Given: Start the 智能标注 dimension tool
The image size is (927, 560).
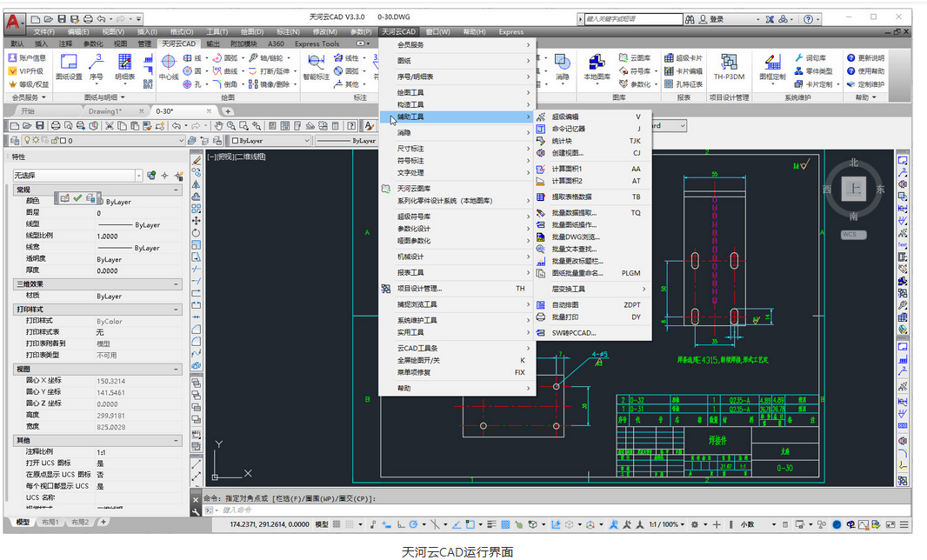Looking at the screenshot, I should [x=316, y=68].
